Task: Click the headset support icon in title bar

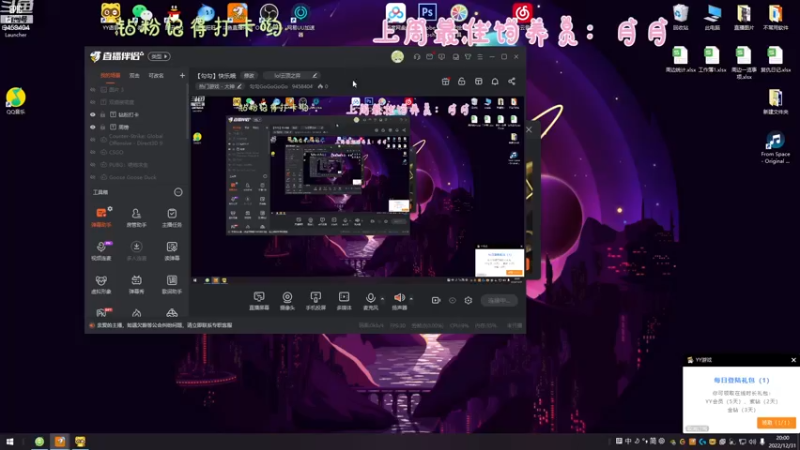Action: tap(417, 57)
